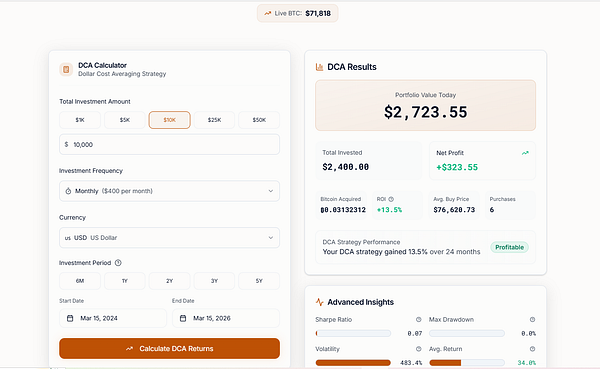Click the Total Invested $2,400.00 value
The image size is (600, 369).
pos(346,167)
